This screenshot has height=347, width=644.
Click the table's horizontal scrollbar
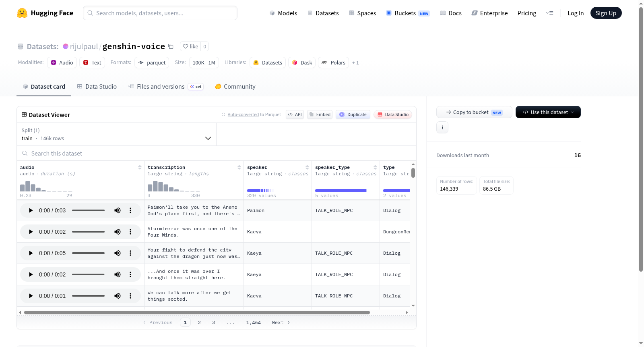pos(197,312)
